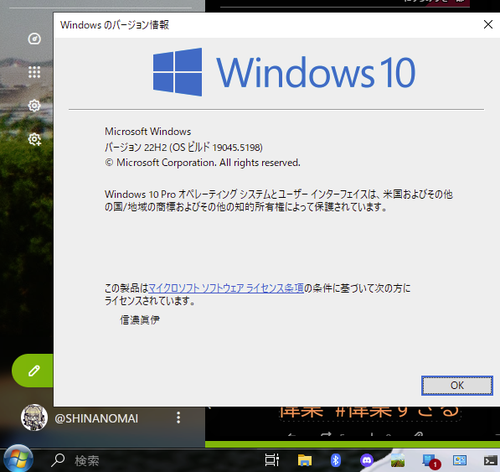Click the Windows 10 logo banner
500x472 pixels.
point(284,72)
